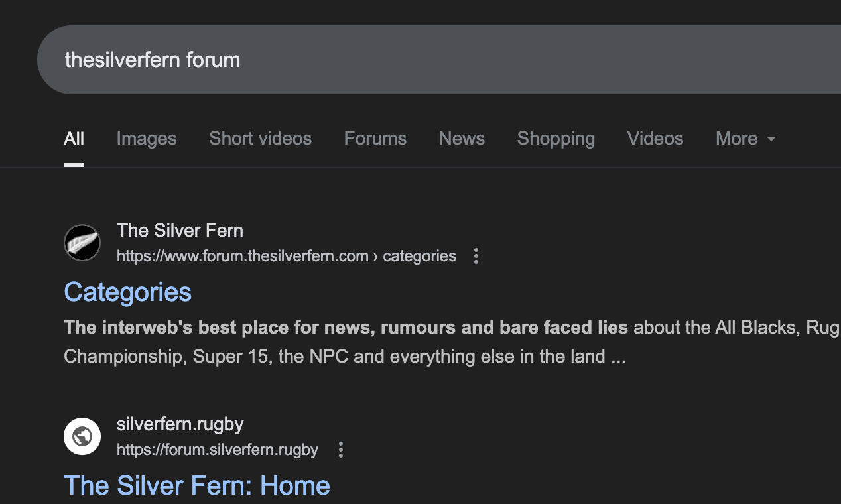Open the News tab
841x504 pixels.
462,139
